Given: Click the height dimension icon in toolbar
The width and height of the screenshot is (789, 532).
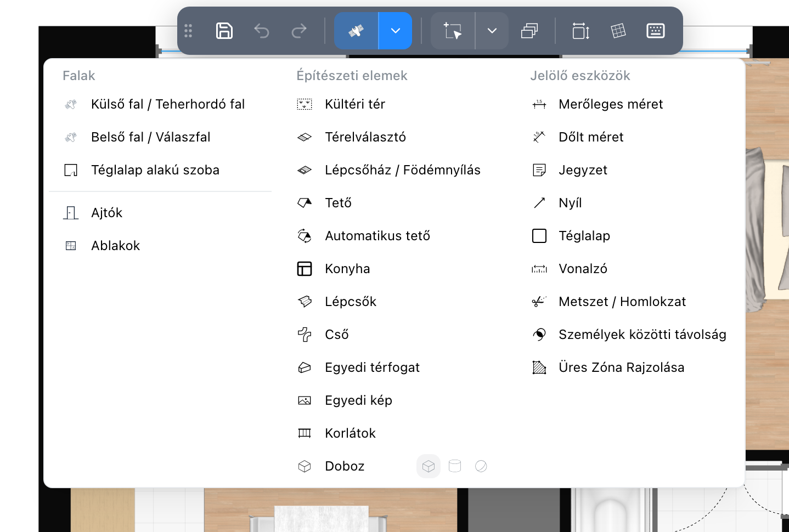Looking at the screenshot, I should click(581, 31).
